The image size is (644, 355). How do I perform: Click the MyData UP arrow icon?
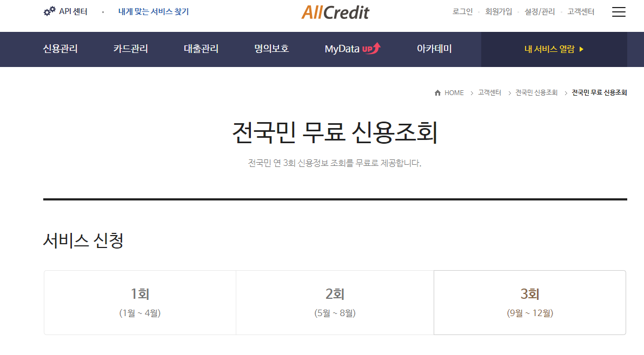375,48
